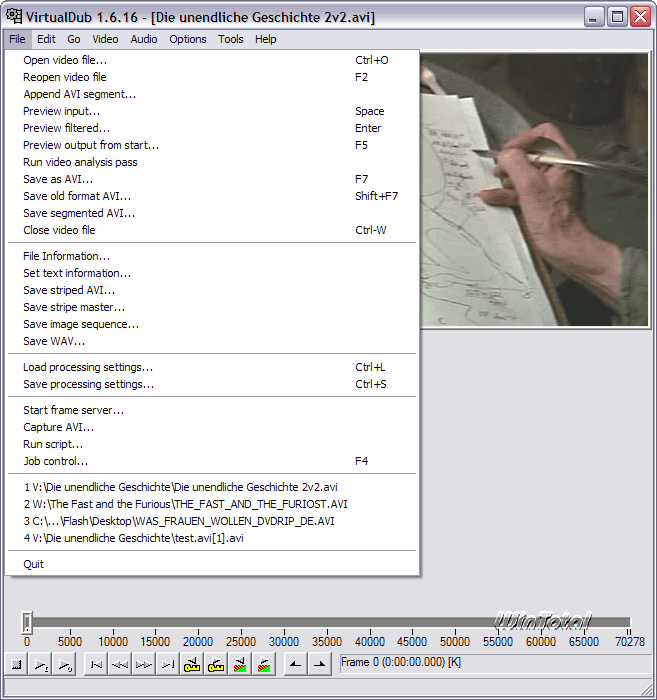
Task: Open recent file WAS_FRAUEN_WOLLEN_DVDRIP_DE.AVI
Action: (212, 521)
